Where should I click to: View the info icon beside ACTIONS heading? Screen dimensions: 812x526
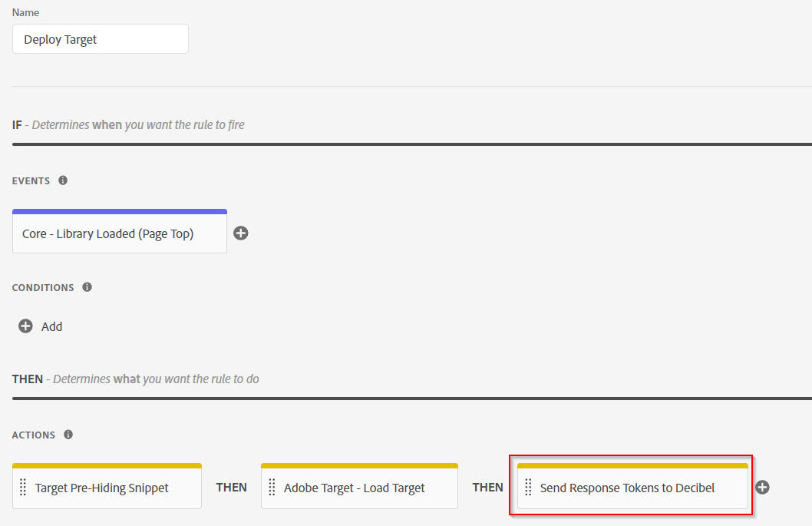(68, 434)
